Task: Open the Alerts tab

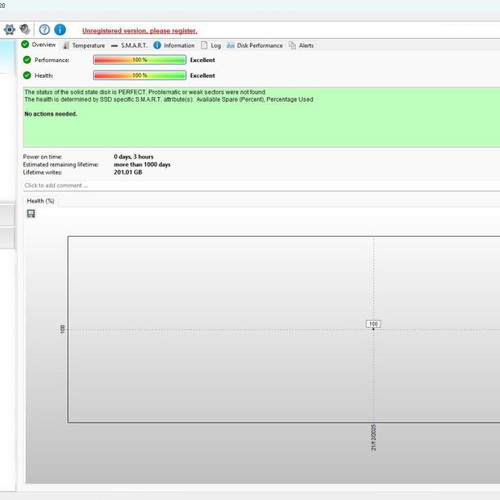Action: (x=301, y=46)
